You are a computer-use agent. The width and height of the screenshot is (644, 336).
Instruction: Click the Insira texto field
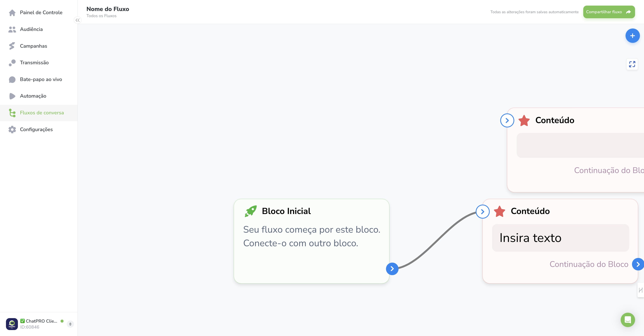click(x=560, y=238)
